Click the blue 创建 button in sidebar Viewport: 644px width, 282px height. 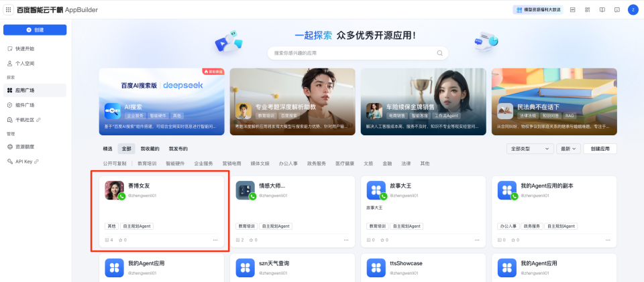pyautogui.click(x=35, y=30)
